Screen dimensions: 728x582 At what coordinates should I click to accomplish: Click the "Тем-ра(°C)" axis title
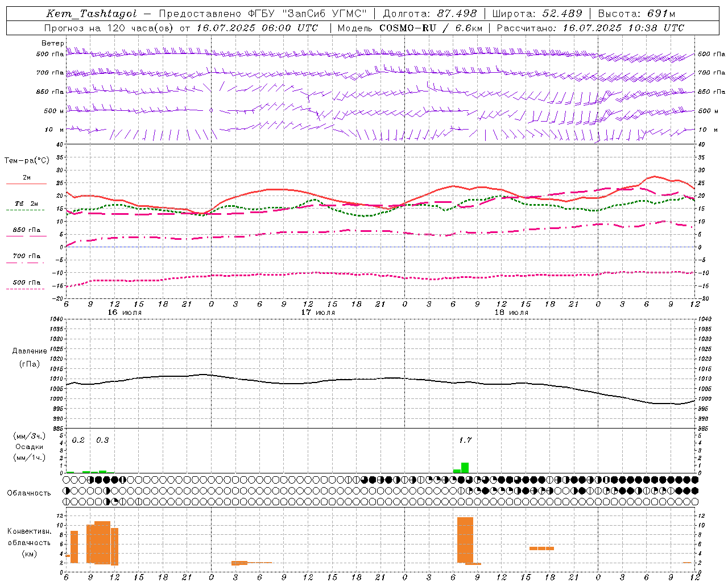tap(27, 161)
